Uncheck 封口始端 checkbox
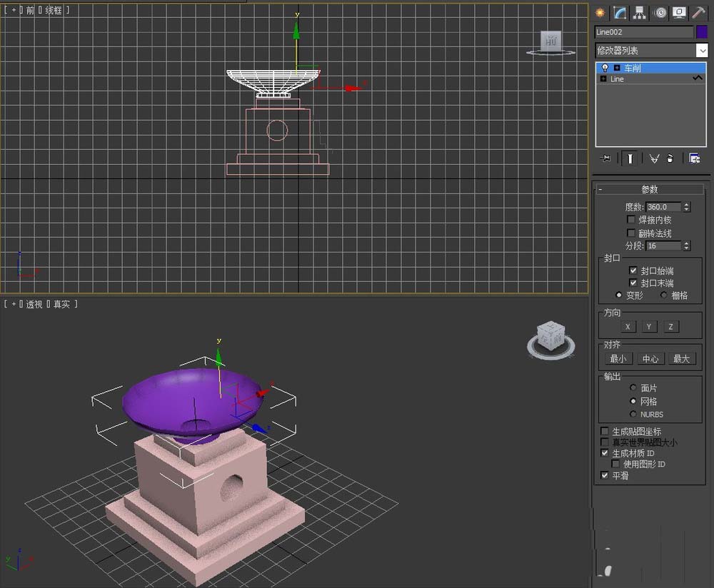The image size is (714, 588). (633, 270)
